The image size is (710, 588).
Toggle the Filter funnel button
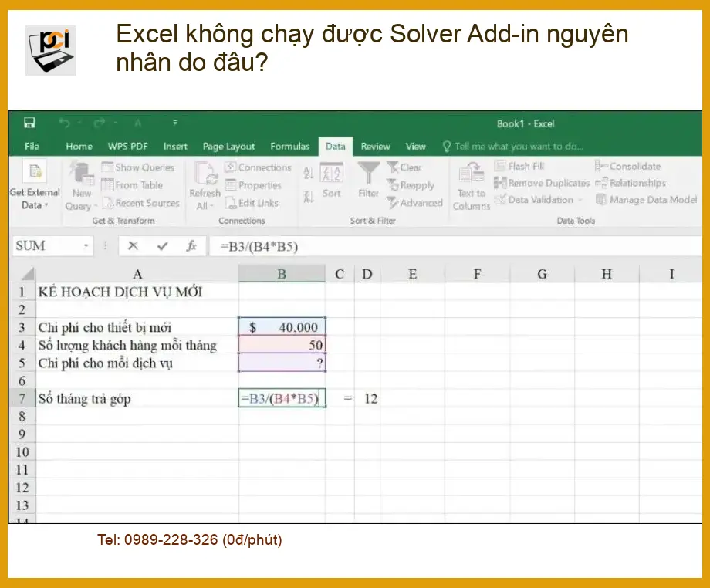pos(369,180)
